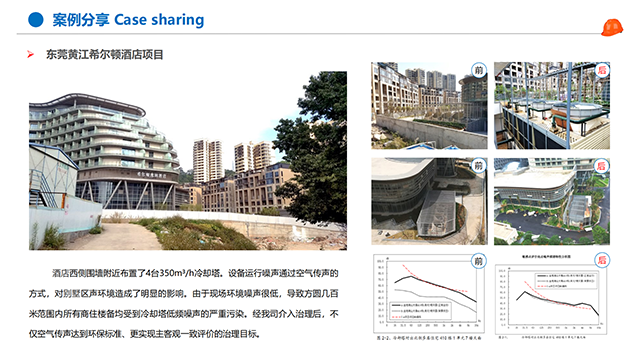The image size is (640, 360).
Task: Select the before noise spectrum chart
Action: coord(429,293)
